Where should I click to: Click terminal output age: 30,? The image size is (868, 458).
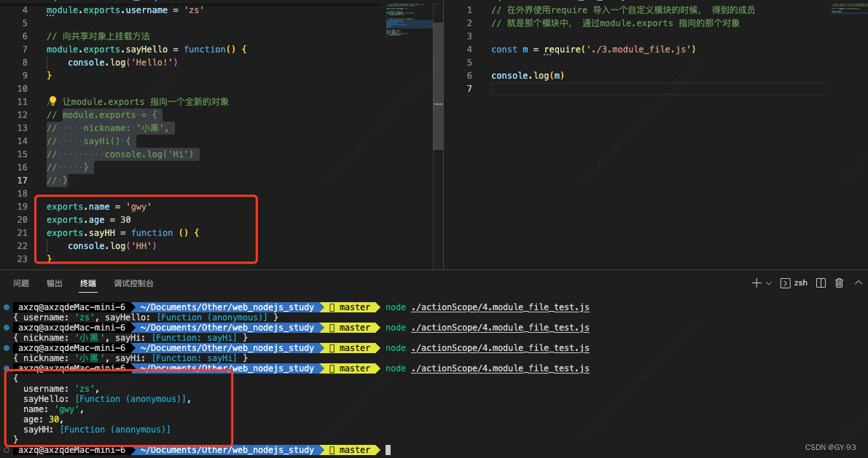(x=43, y=419)
